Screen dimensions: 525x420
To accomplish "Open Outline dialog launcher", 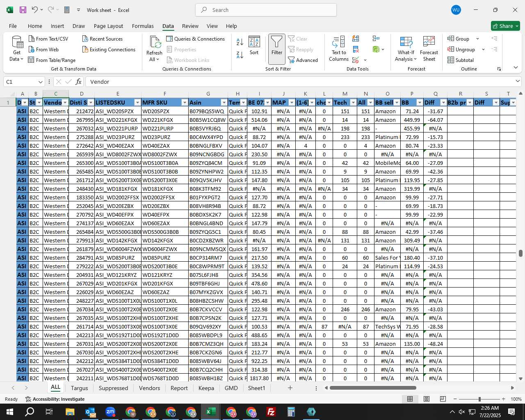I will tap(499, 69).
